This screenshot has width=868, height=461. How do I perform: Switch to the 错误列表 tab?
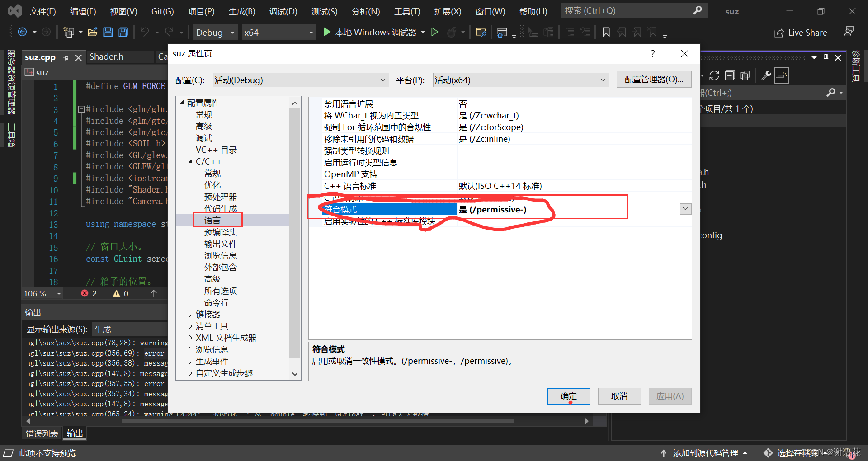click(41, 433)
